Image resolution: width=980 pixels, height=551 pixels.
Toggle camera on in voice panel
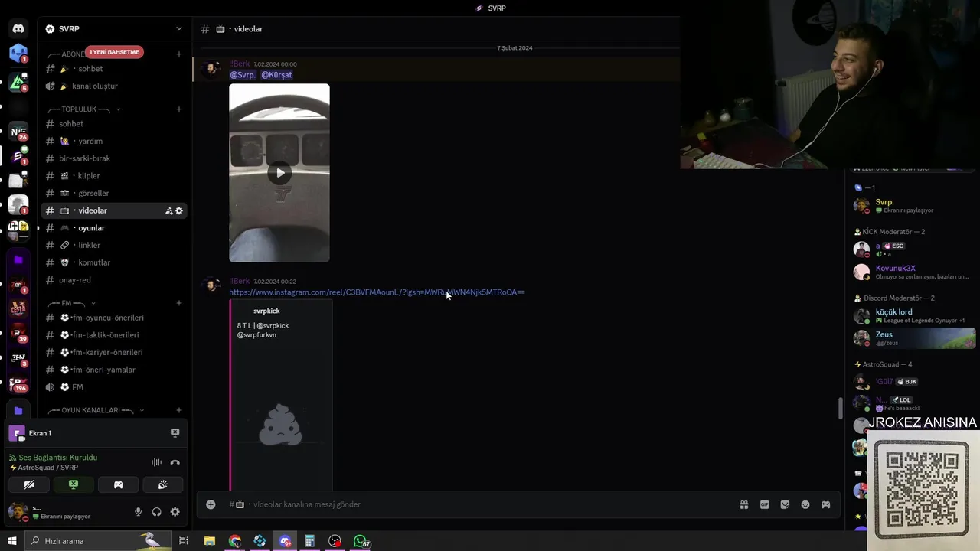(x=29, y=484)
